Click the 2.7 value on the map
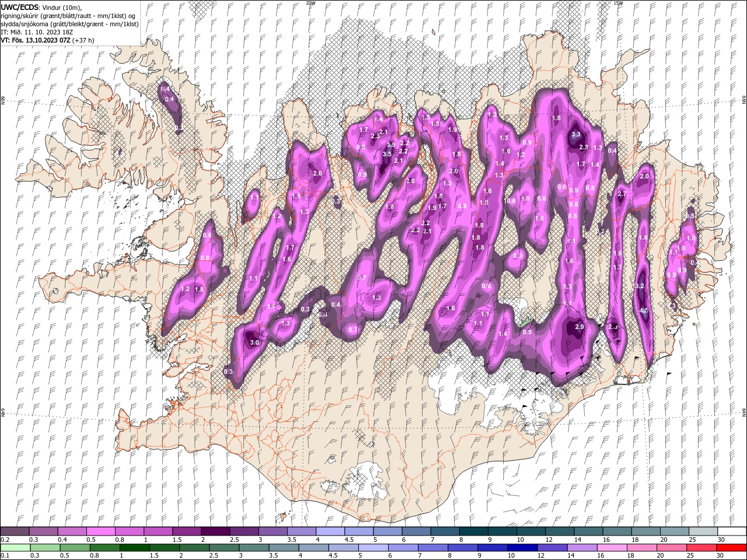Screen dimensions: 747x560 click(x=622, y=194)
